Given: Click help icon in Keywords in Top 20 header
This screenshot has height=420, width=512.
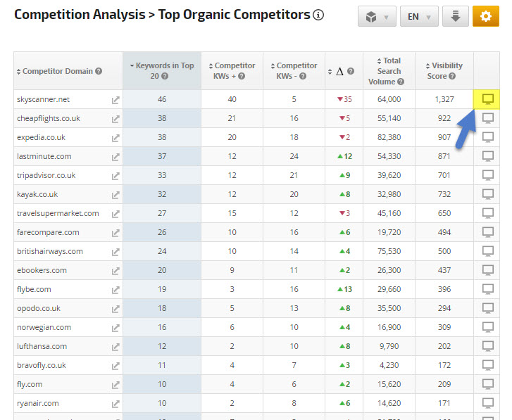Looking at the screenshot, I should [165, 76].
